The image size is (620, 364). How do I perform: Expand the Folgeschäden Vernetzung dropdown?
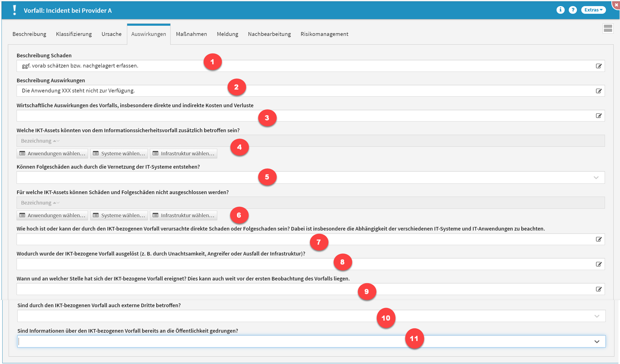tap(596, 178)
